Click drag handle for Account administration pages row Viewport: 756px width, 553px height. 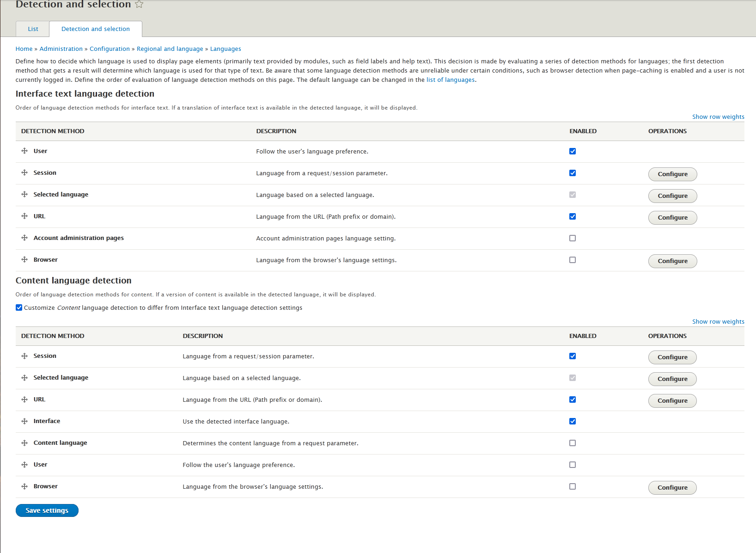click(x=24, y=238)
